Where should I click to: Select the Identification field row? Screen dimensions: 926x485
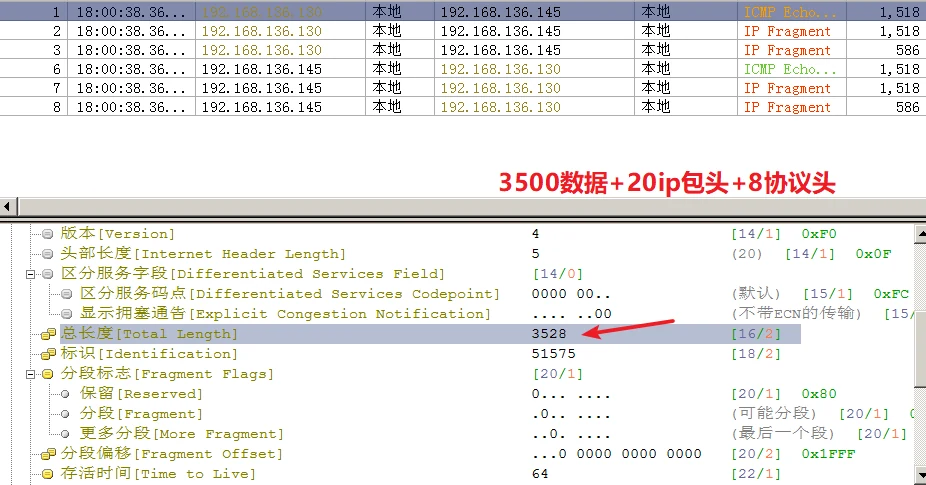coord(149,354)
